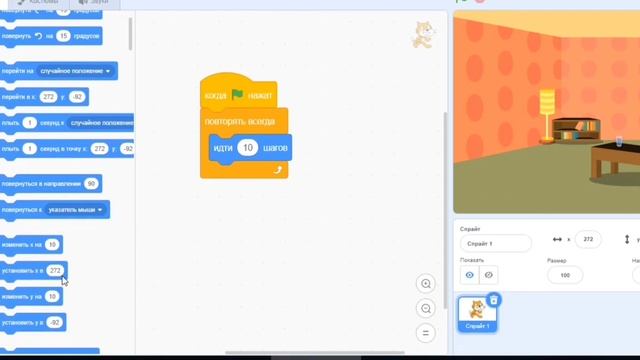Image resolution: width=640 pixels, height=360 pixels.
Task: Show the sprite using the open eye button
Action: click(469, 275)
